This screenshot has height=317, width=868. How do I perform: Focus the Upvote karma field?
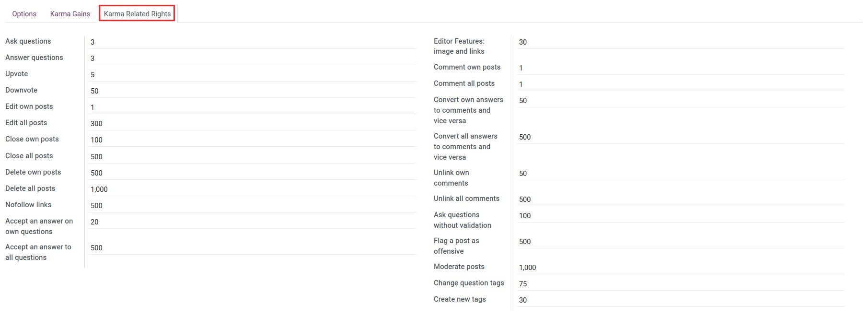[252, 75]
